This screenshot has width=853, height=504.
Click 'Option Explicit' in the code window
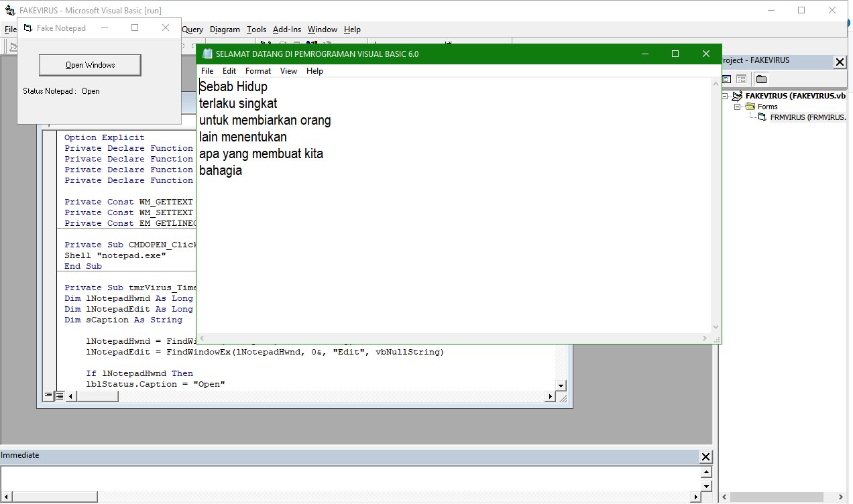[105, 137]
